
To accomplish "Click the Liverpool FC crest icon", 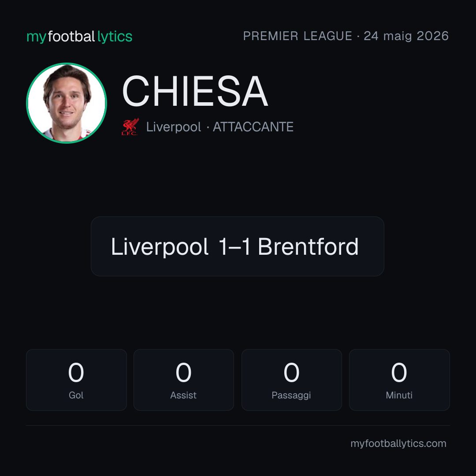I will [130, 126].
